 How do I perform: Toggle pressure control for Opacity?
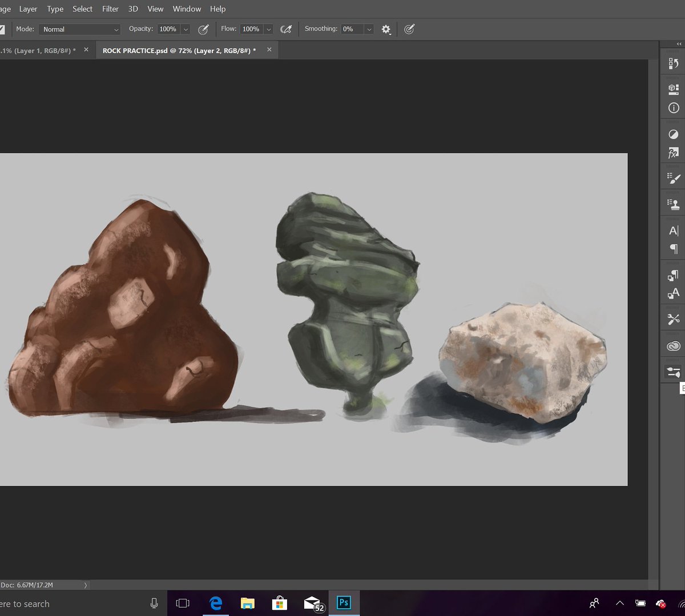coord(203,30)
